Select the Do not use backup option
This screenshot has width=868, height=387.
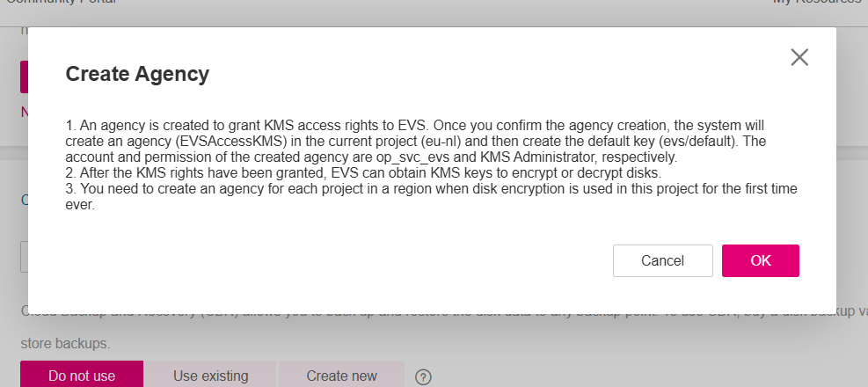point(82,375)
